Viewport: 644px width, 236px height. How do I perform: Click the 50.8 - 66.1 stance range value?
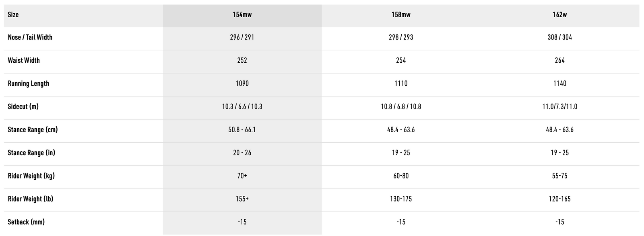pyautogui.click(x=242, y=130)
